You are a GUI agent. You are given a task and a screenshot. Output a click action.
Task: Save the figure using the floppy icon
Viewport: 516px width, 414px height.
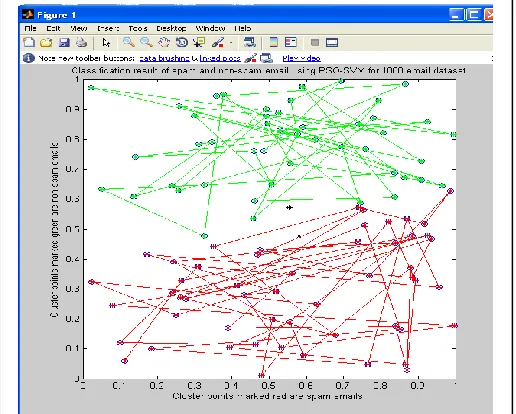coord(64,42)
